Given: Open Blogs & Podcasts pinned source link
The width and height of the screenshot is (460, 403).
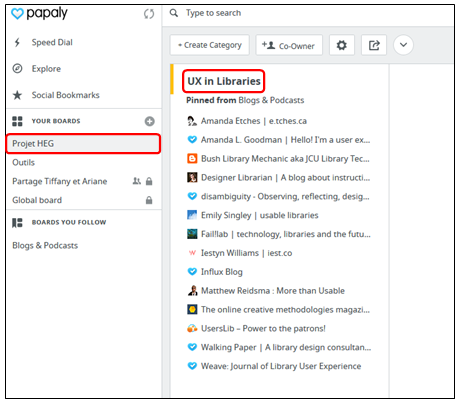Looking at the screenshot, I should 271,100.
